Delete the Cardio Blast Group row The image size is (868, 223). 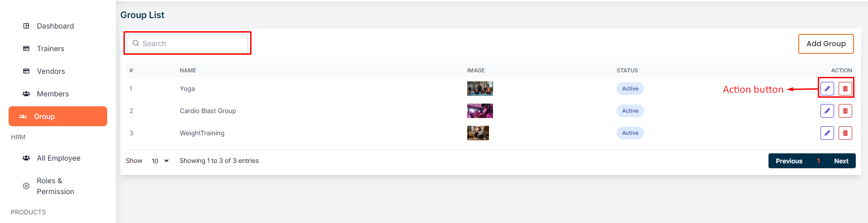point(845,111)
